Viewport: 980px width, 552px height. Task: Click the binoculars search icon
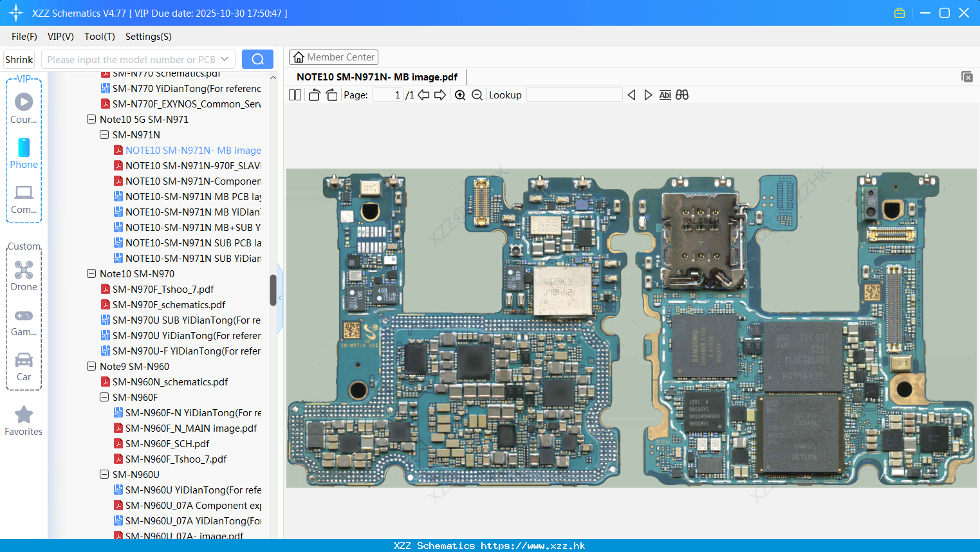[682, 95]
